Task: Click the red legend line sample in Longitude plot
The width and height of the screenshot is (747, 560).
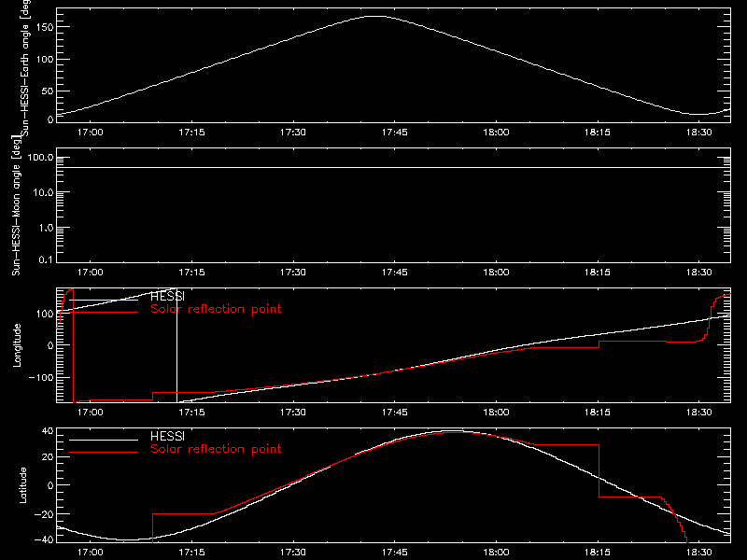Action: (104, 313)
